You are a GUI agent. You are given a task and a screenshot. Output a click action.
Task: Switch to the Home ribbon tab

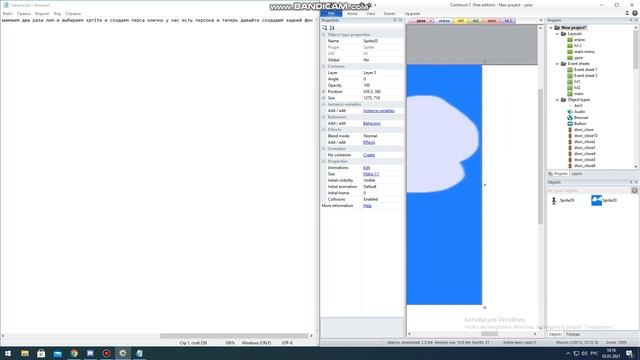(352, 13)
